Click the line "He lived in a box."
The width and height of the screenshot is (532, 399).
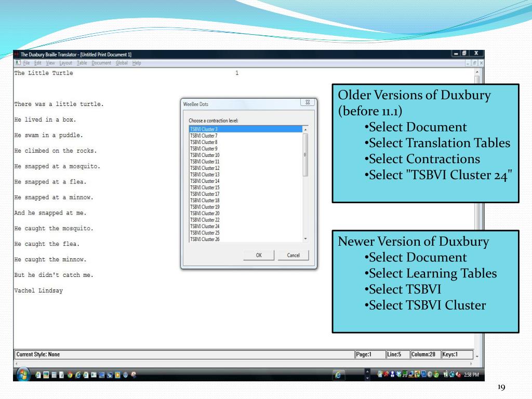[45, 120]
